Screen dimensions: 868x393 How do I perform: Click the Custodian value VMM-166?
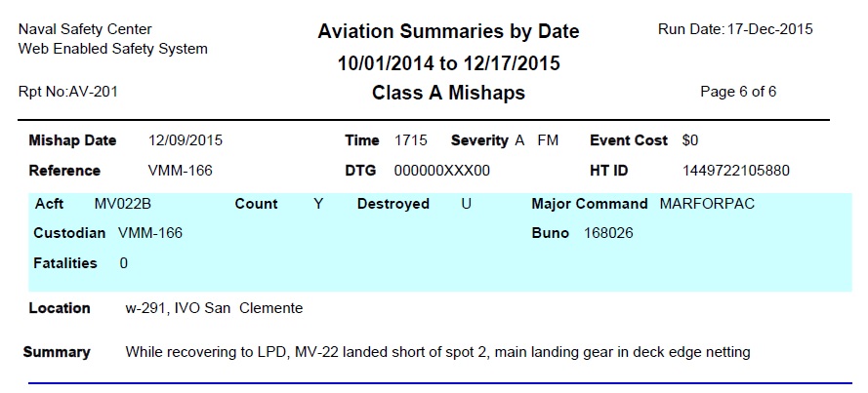coord(150,233)
